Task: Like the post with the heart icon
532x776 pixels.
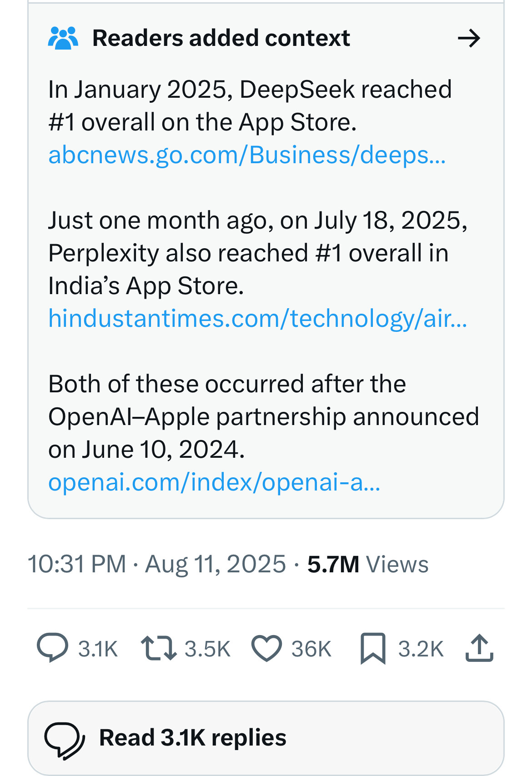Action: pyautogui.click(x=267, y=648)
